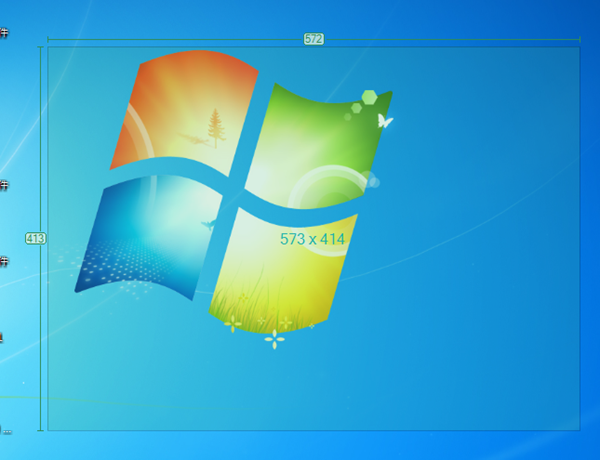The height and width of the screenshot is (460, 600).
Task: Click the "413" height measurement label
Action: tap(36, 239)
